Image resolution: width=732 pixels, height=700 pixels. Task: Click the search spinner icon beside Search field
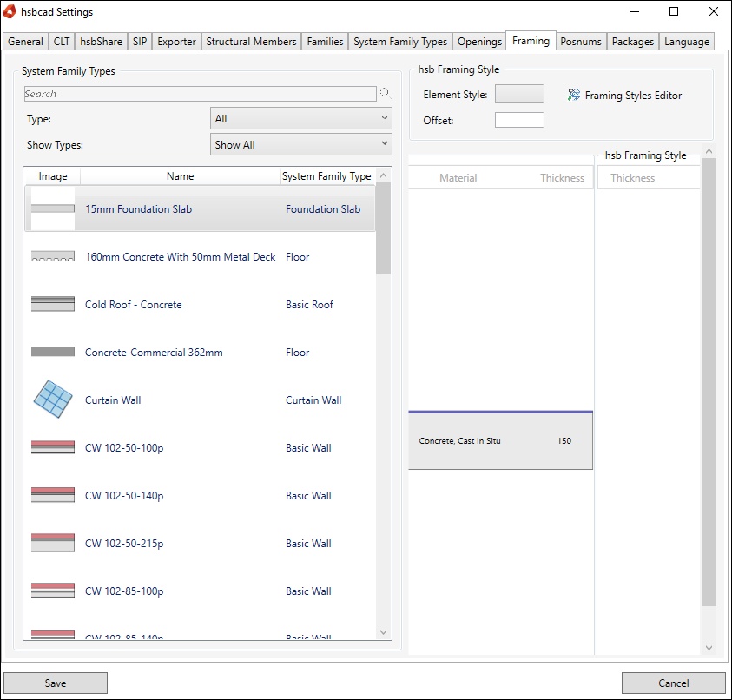tap(385, 92)
